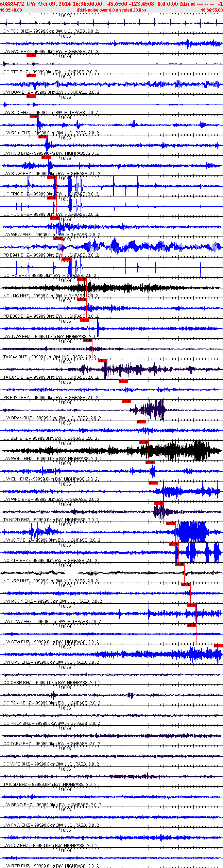Select the red pick marker on NC LMC trace
The height and width of the screenshot is (868, 223).
82,279
